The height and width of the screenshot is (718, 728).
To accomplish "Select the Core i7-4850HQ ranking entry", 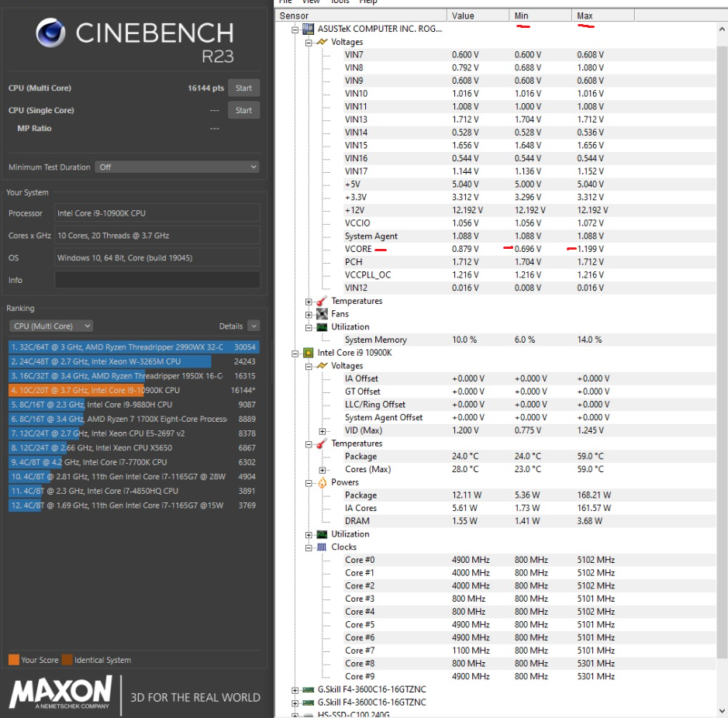I will pos(133,491).
